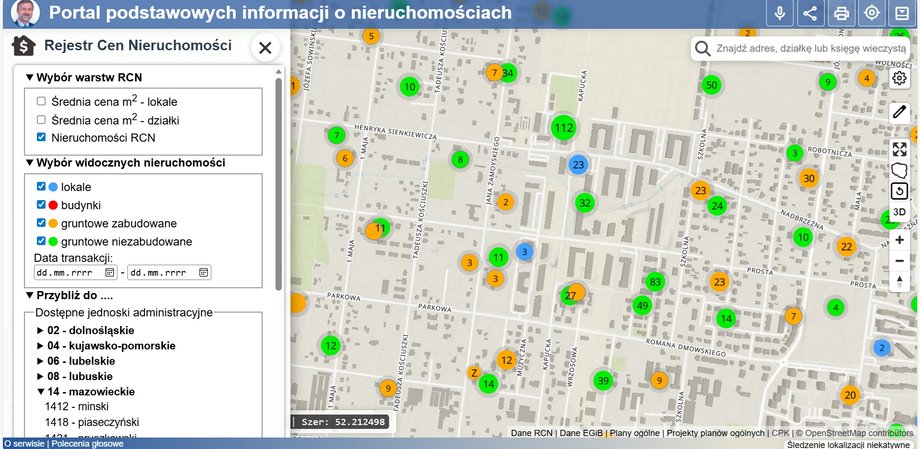
Task: Switch map to 3D view
Action: [899, 212]
